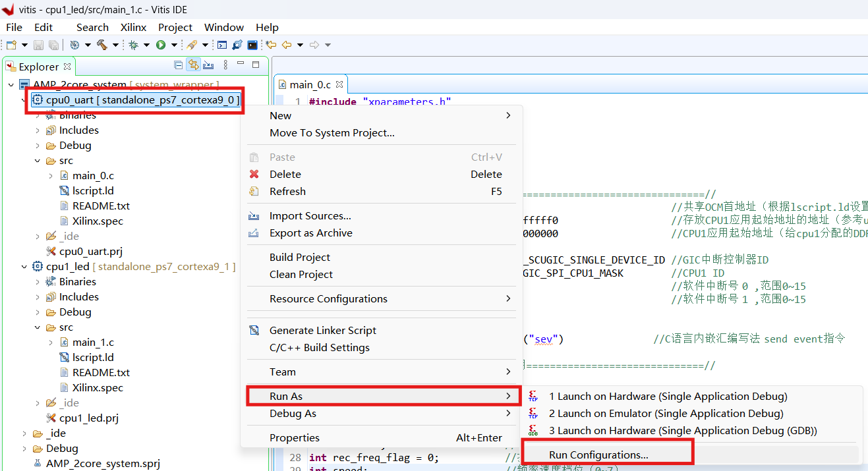Click the Save toolbar icon
The width and height of the screenshot is (868, 471).
38,45
